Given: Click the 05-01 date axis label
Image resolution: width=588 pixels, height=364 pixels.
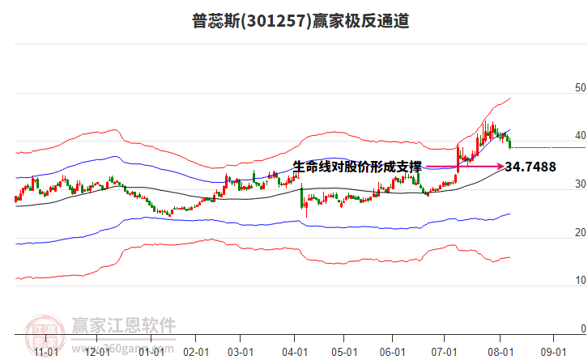Looking at the screenshot, I should pos(344,352).
